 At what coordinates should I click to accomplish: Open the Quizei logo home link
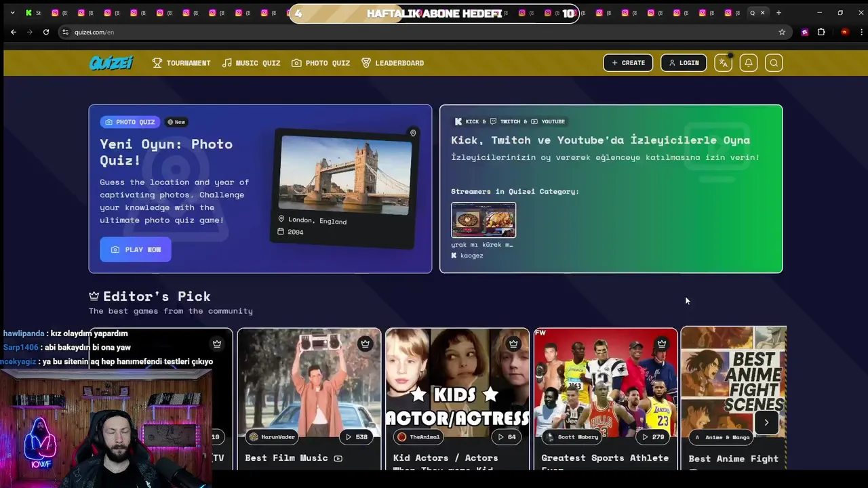(111, 63)
